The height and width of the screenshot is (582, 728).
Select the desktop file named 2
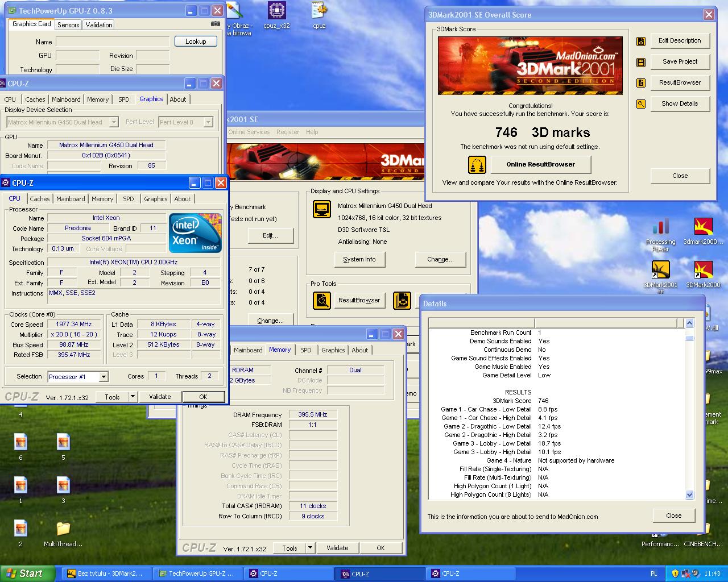[20, 533]
